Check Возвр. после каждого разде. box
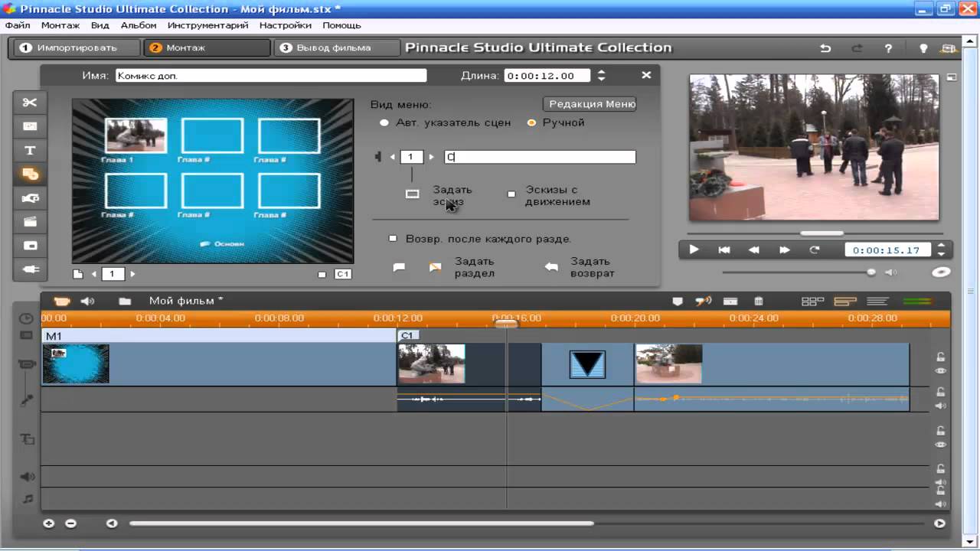This screenshot has width=980, height=551. pos(393,239)
